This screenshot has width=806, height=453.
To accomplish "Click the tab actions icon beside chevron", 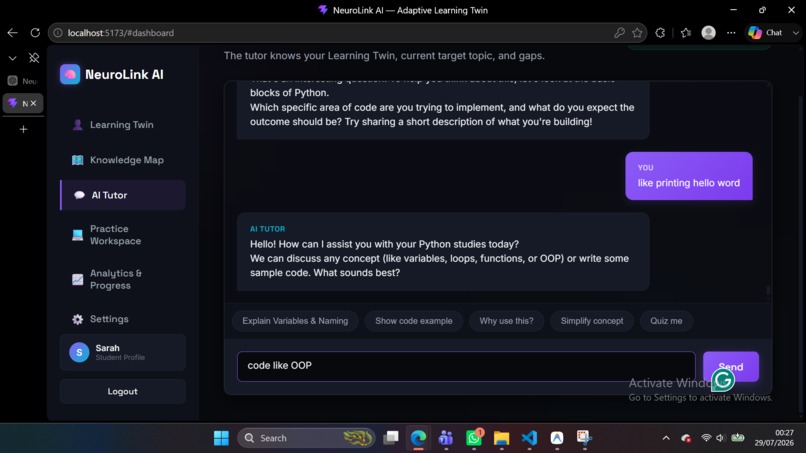I will (x=34, y=58).
